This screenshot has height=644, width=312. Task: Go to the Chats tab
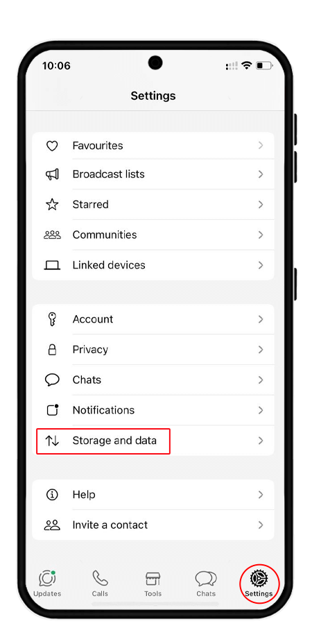[x=206, y=583]
